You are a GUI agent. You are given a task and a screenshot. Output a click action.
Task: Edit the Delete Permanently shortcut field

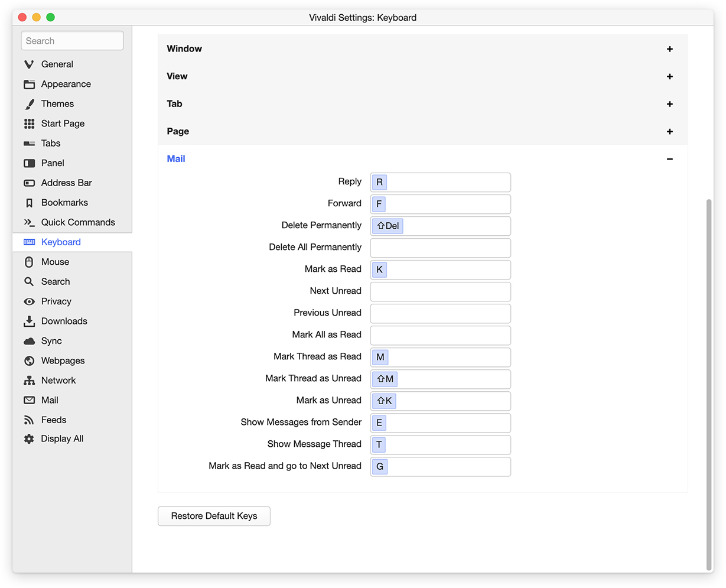pyautogui.click(x=441, y=226)
